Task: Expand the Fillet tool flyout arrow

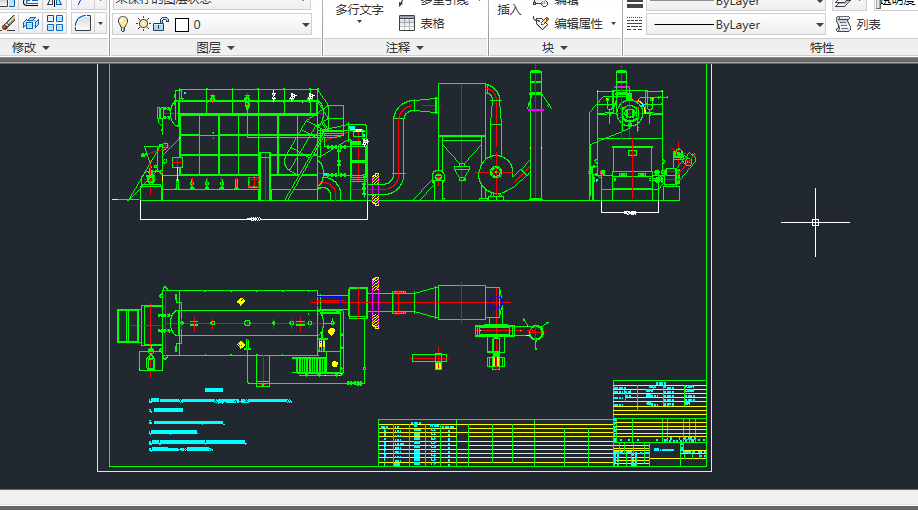Action: pos(100,23)
